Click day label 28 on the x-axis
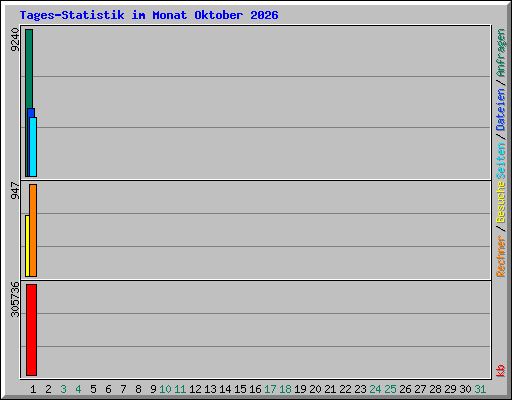 coord(435,389)
